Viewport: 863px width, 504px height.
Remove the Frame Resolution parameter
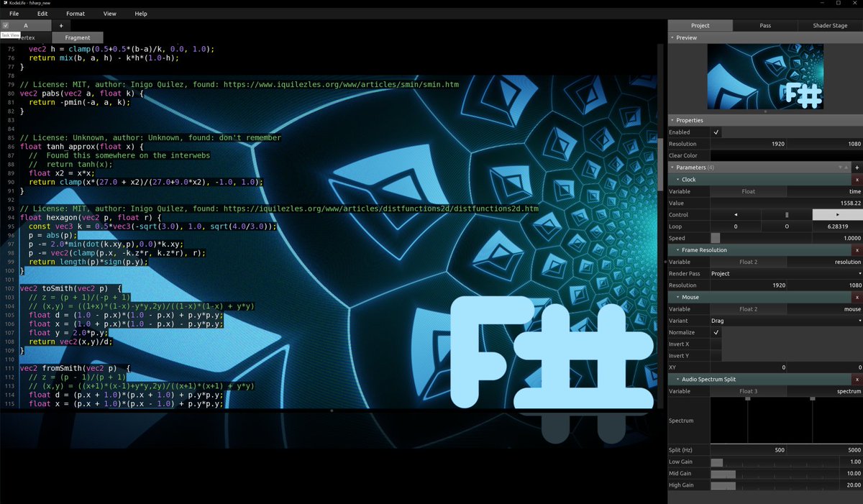(857, 250)
